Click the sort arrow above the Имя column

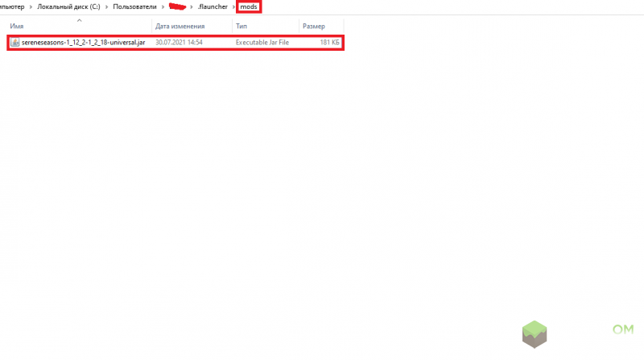tap(78, 19)
